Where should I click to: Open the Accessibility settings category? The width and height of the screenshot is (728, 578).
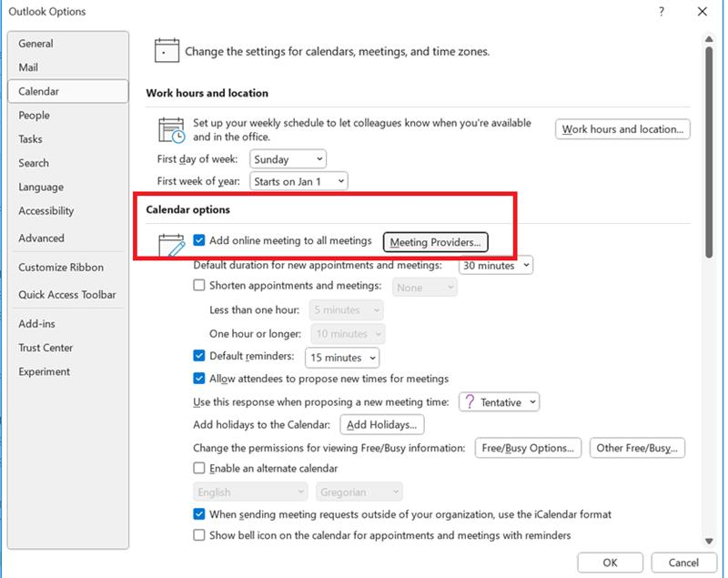pyautogui.click(x=67, y=211)
